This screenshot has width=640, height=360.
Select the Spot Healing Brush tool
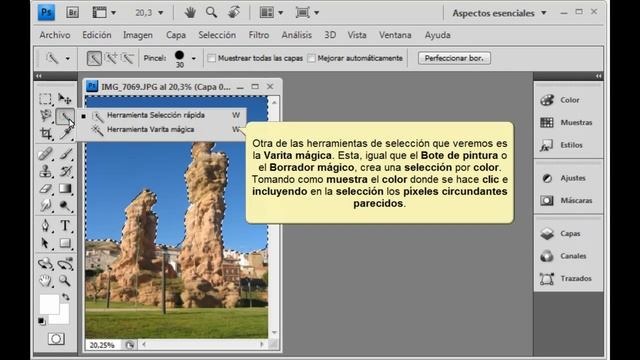(45, 154)
